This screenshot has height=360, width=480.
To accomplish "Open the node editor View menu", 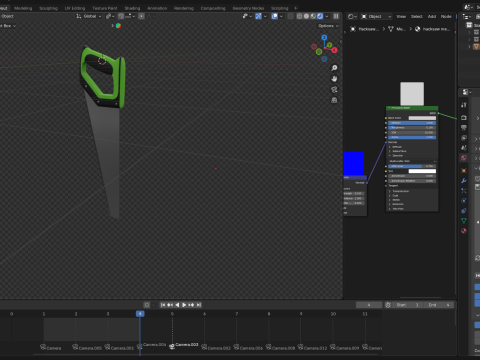I will click(401, 16).
